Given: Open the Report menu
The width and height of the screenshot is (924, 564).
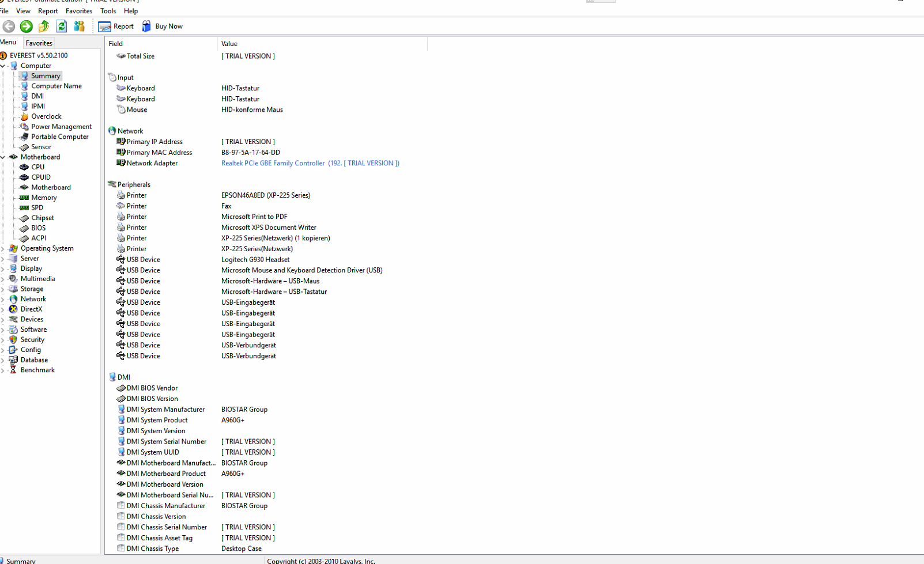Looking at the screenshot, I should pyautogui.click(x=48, y=11).
